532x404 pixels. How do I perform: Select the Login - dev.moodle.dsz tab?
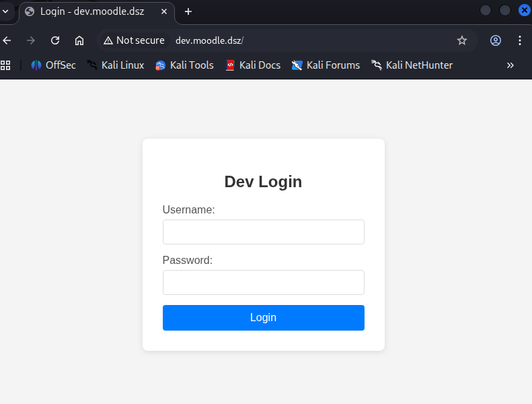(x=91, y=11)
